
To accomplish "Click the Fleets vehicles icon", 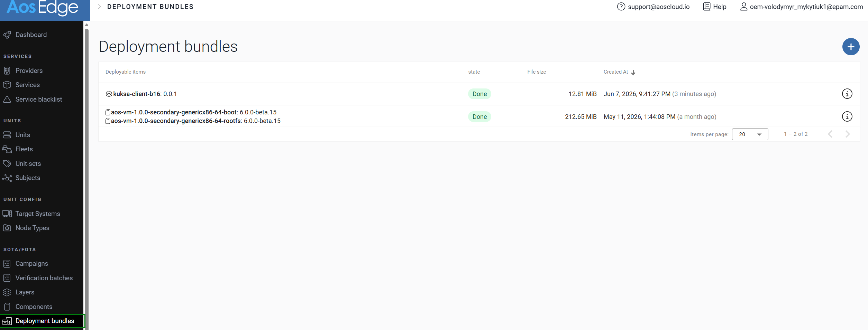I will [7, 149].
